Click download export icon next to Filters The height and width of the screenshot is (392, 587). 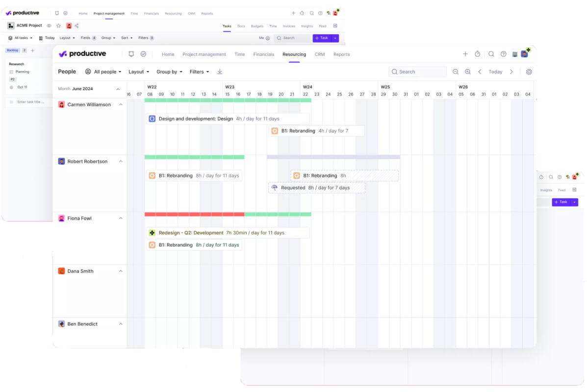[220, 72]
